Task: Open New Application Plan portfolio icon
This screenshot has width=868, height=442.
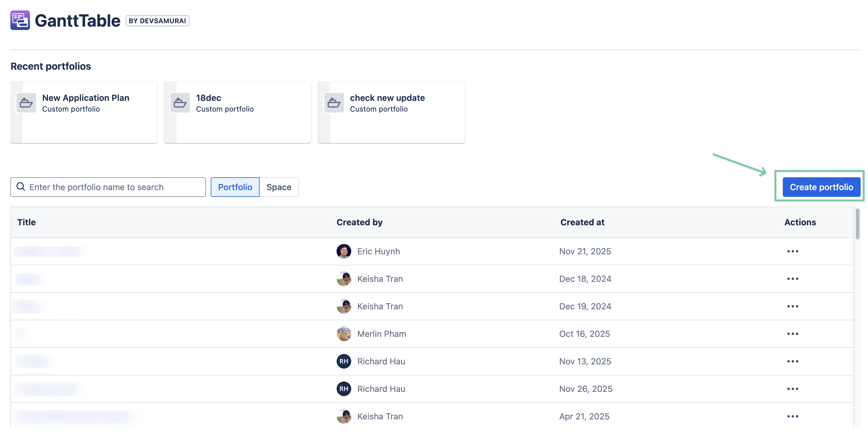Action: pyautogui.click(x=26, y=102)
